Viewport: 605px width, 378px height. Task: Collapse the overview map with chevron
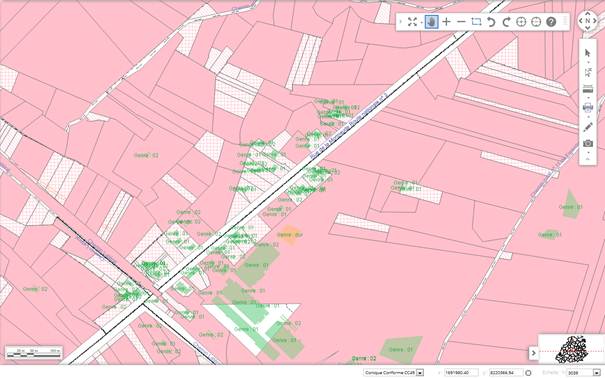coord(534,353)
